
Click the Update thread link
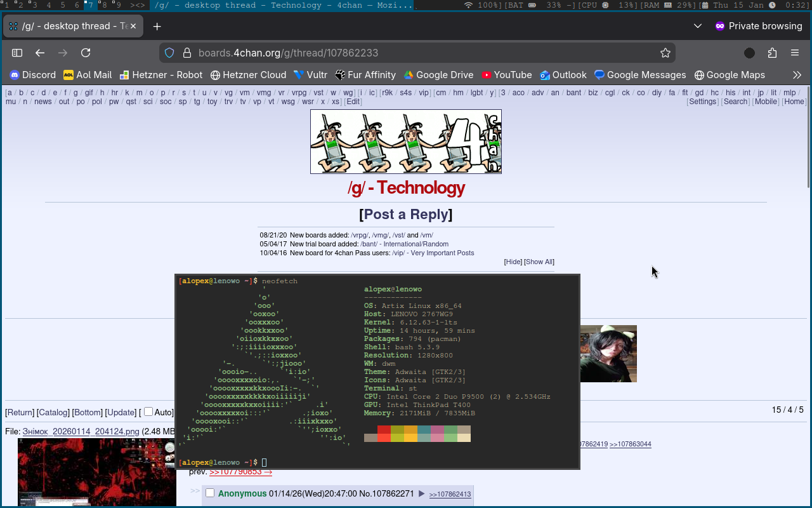(x=121, y=413)
